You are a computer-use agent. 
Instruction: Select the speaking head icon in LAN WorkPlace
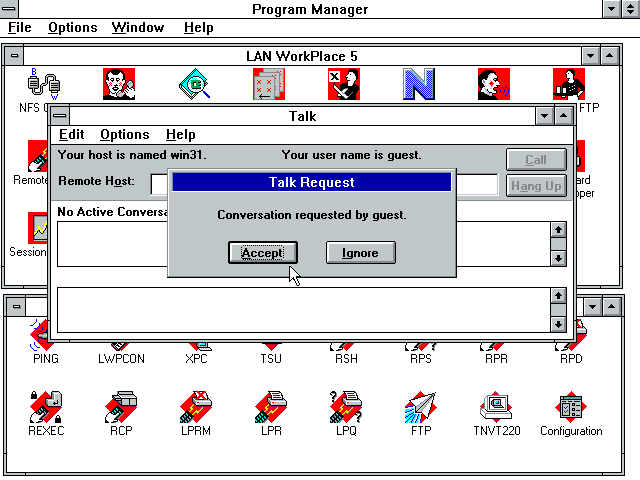(x=494, y=84)
